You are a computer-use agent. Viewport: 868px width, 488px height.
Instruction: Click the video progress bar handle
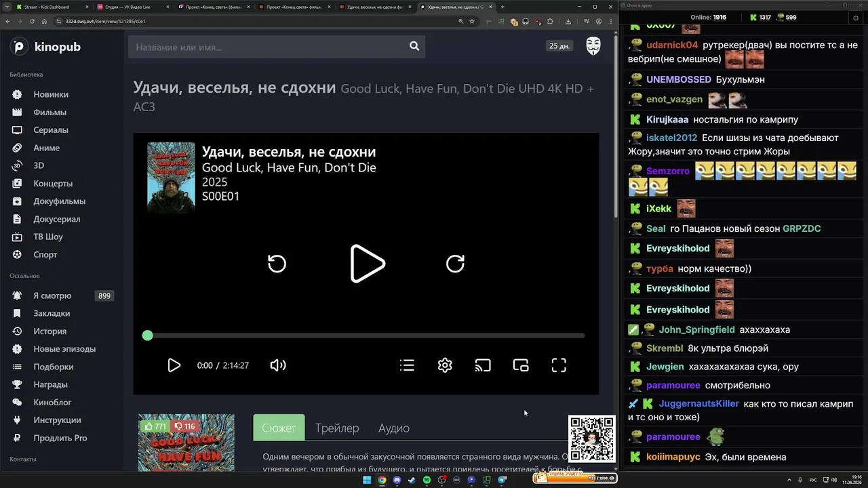tap(148, 335)
